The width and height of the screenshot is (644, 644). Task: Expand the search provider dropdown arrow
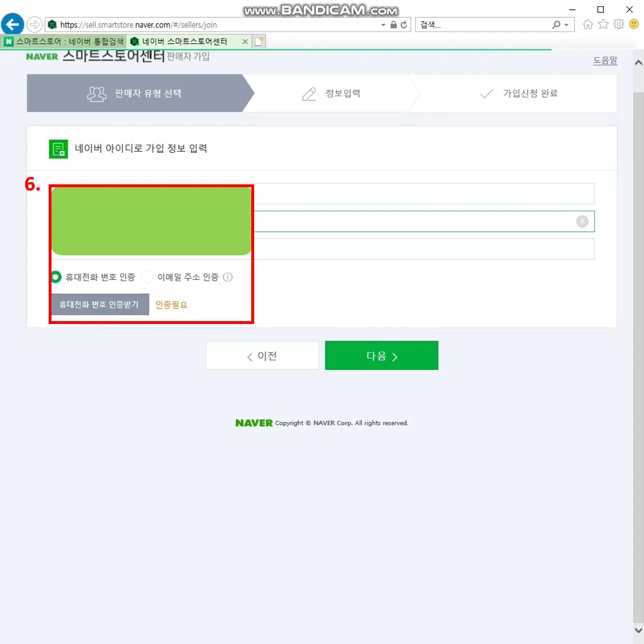(566, 25)
